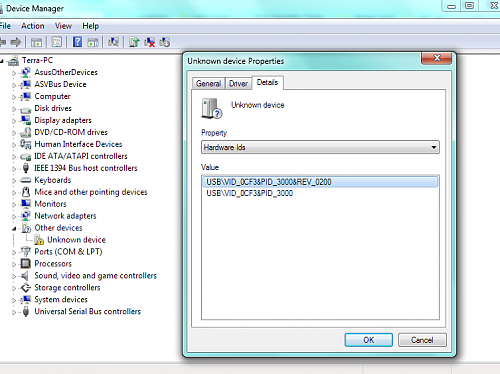Collapse the Other devices node
This screenshot has height=374, width=500.
14,229
